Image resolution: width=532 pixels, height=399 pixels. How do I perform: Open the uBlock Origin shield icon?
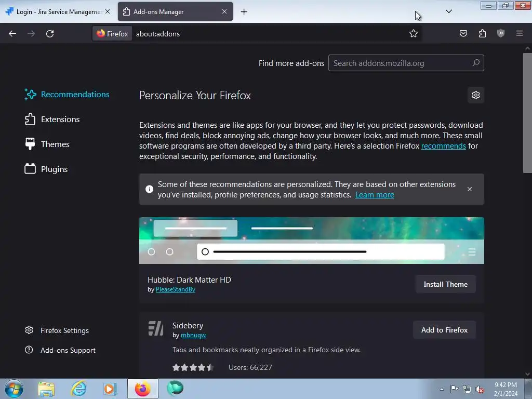[501, 34]
